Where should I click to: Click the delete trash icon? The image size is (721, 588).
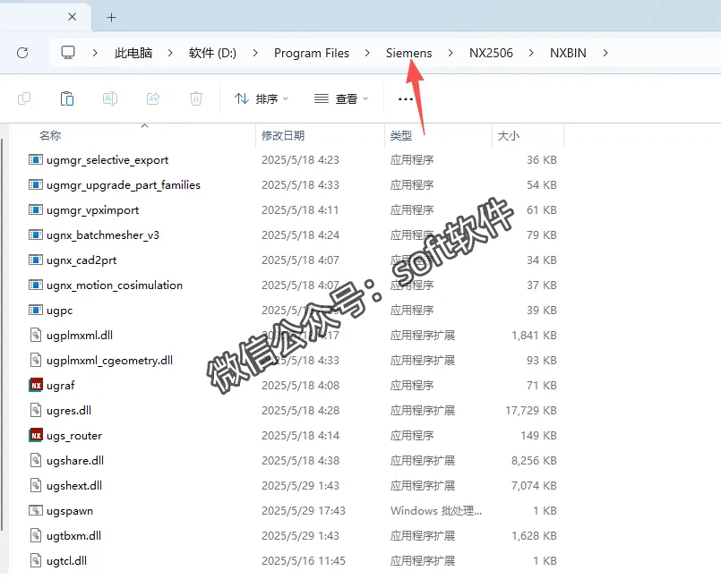coord(196,98)
